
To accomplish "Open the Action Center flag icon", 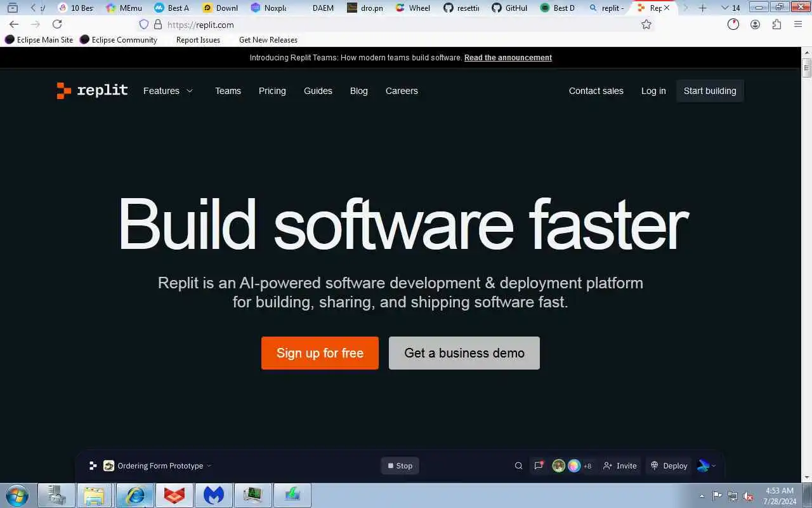I will pos(717,496).
